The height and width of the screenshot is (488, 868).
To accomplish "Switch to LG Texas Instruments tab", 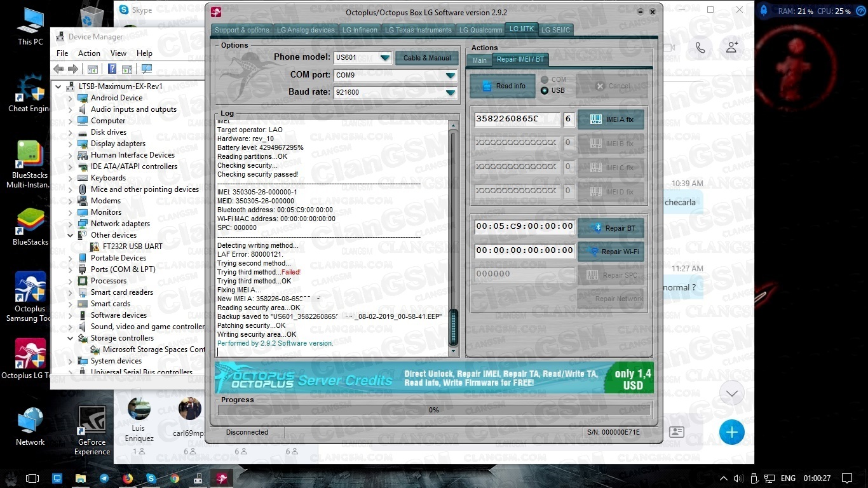I will (x=418, y=30).
